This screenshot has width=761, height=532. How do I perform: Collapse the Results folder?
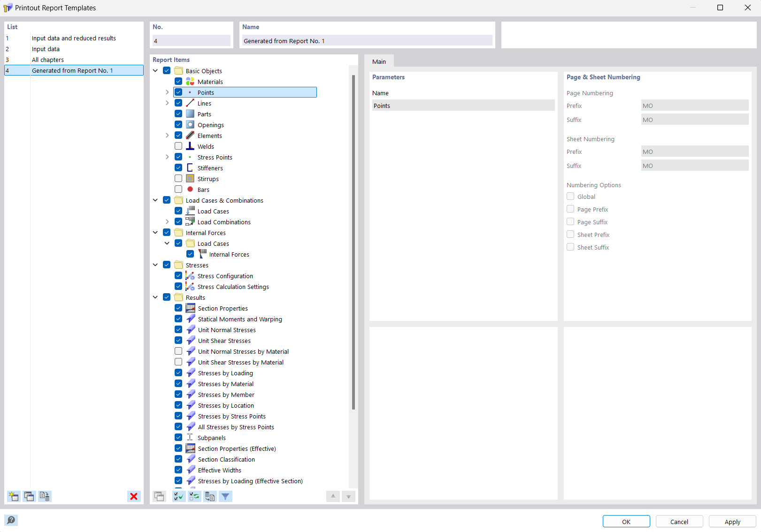coord(155,297)
